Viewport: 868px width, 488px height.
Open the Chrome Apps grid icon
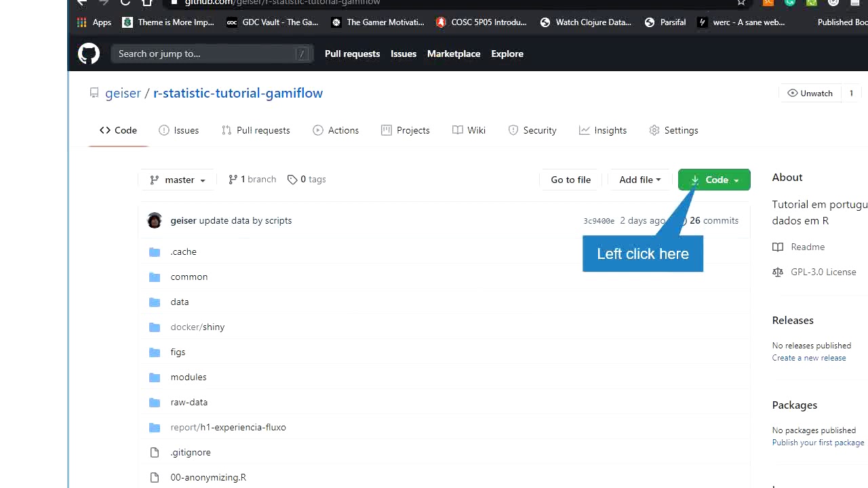click(x=82, y=22)
